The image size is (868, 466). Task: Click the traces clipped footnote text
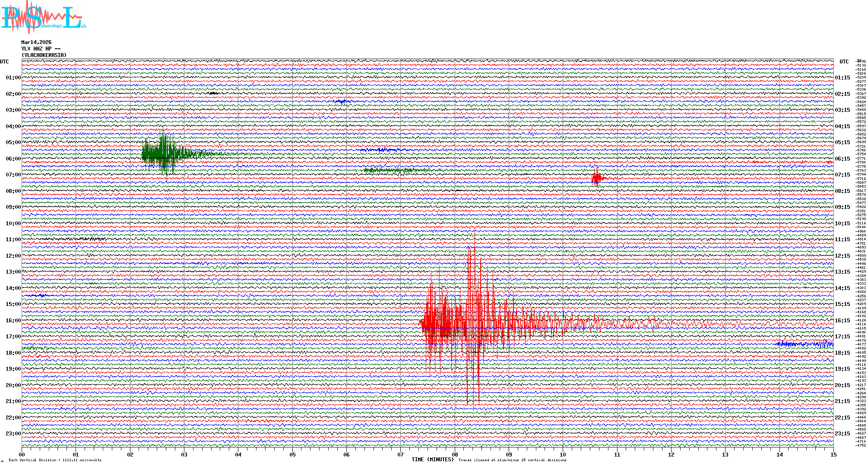click(512, 460)
